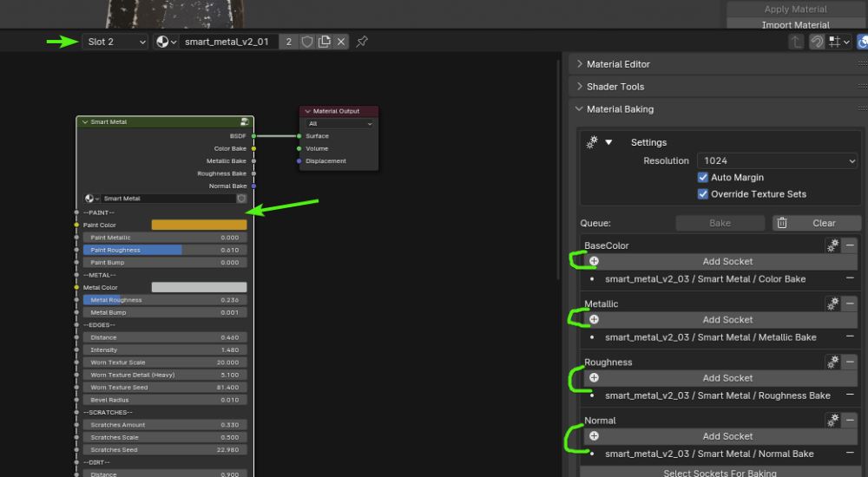The image size is (868, 477).
Task: Click the user count 2 button
Action: pyautogui.click(x=288, y=42)
